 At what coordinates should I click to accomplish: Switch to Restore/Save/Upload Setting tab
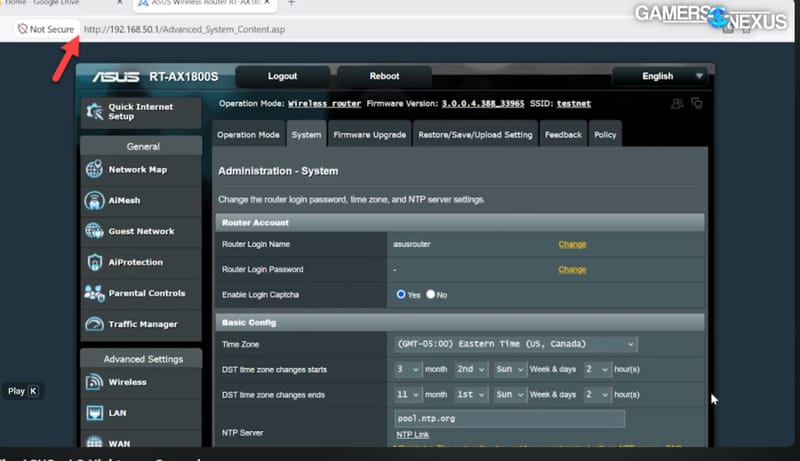476,135
